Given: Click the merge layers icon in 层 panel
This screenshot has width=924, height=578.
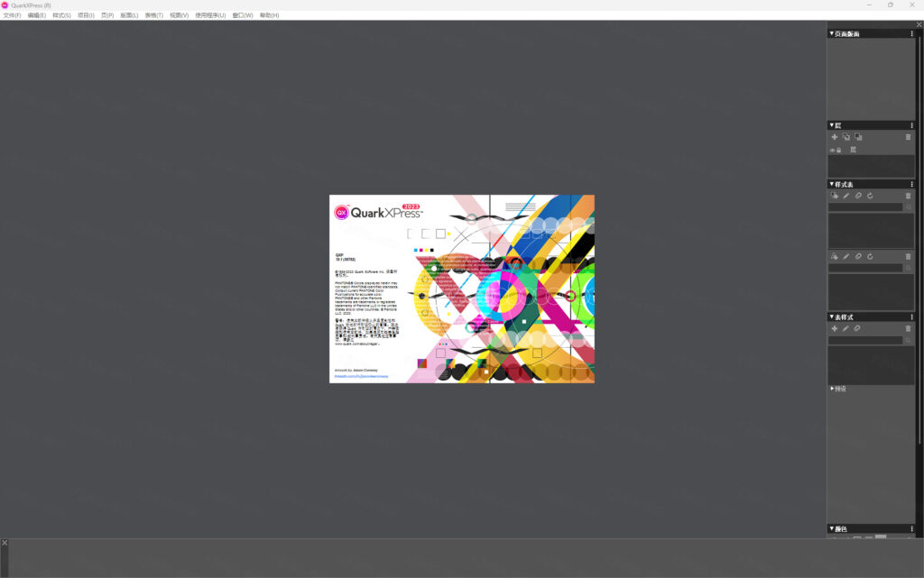Looking at the screenshot, I should 858,137.
